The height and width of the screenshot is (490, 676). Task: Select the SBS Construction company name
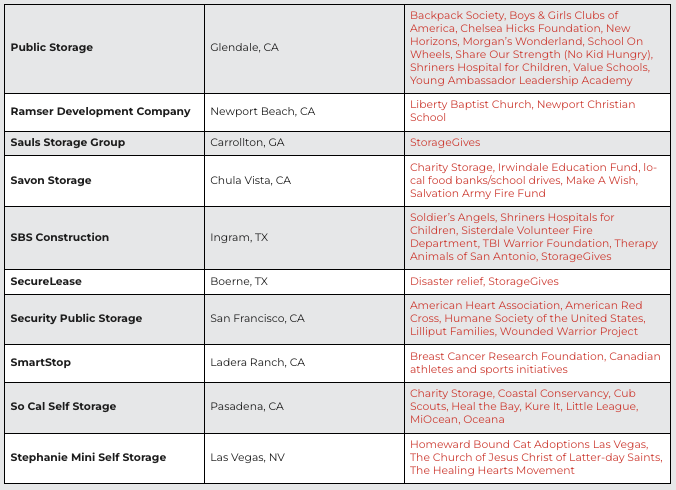[x=59, y=237]
